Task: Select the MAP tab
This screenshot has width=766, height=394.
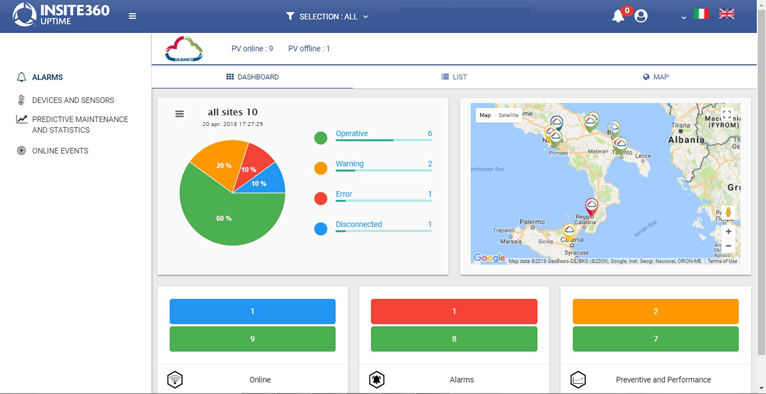Action: click(x=656, y=77)
